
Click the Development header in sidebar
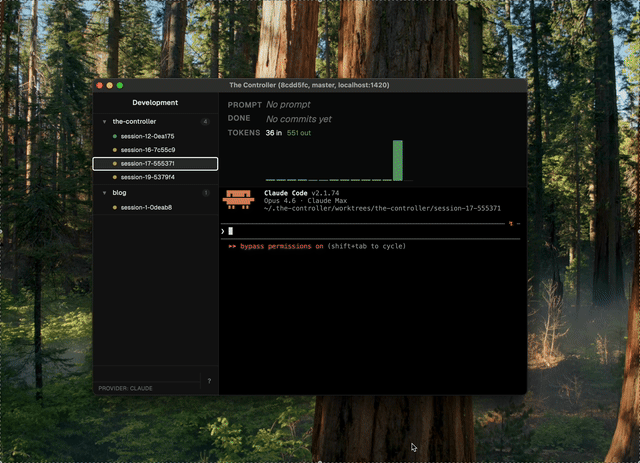(155, 102)
